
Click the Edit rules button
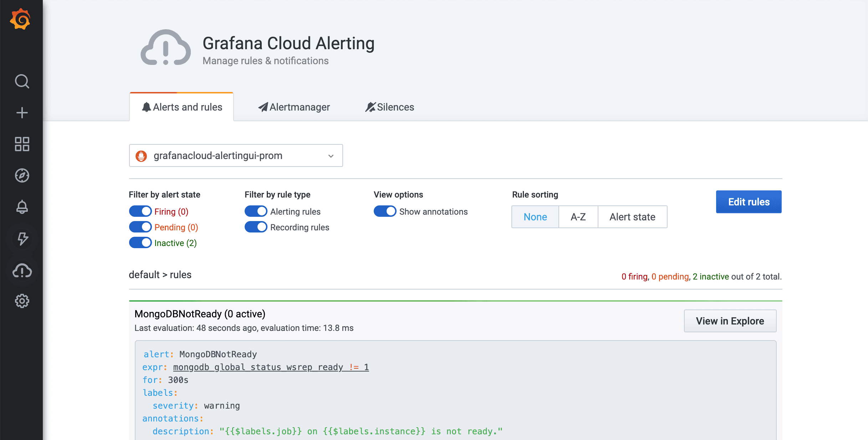pos(749,202)
